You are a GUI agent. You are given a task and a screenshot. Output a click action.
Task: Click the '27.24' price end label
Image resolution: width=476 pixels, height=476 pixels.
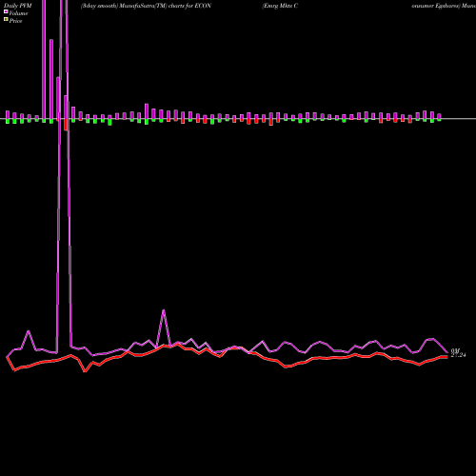[458, 355]
